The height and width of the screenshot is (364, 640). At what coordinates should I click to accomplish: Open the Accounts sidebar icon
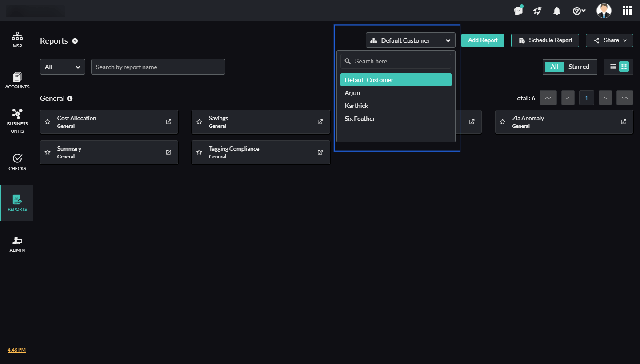coord(17,80)
